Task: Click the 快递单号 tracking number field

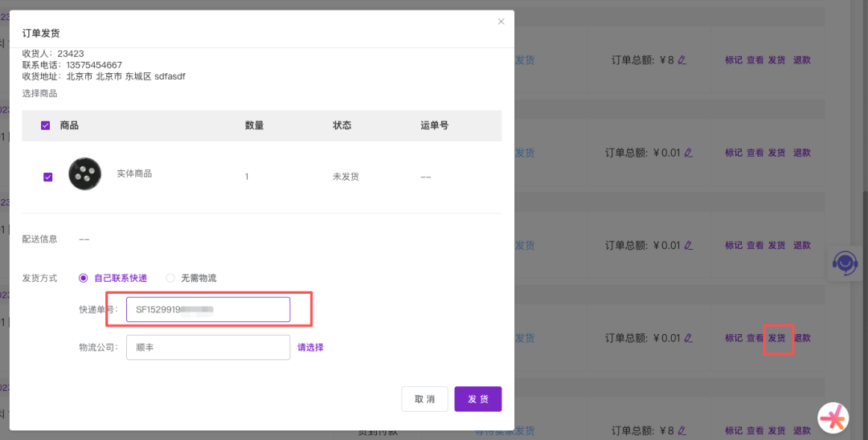Action: pos(208,309)
